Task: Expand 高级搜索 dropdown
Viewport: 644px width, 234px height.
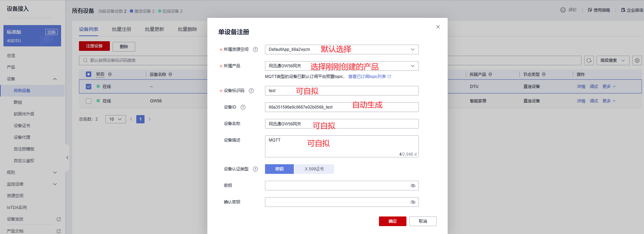Action: tap(613, 60)
